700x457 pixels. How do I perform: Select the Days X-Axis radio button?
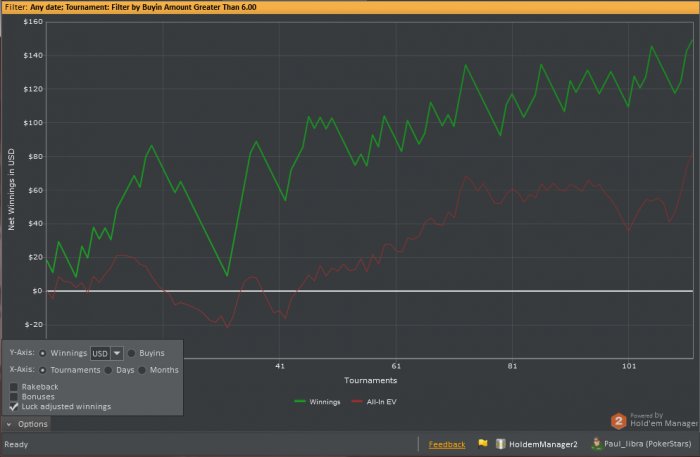click(x=108, y=370)
